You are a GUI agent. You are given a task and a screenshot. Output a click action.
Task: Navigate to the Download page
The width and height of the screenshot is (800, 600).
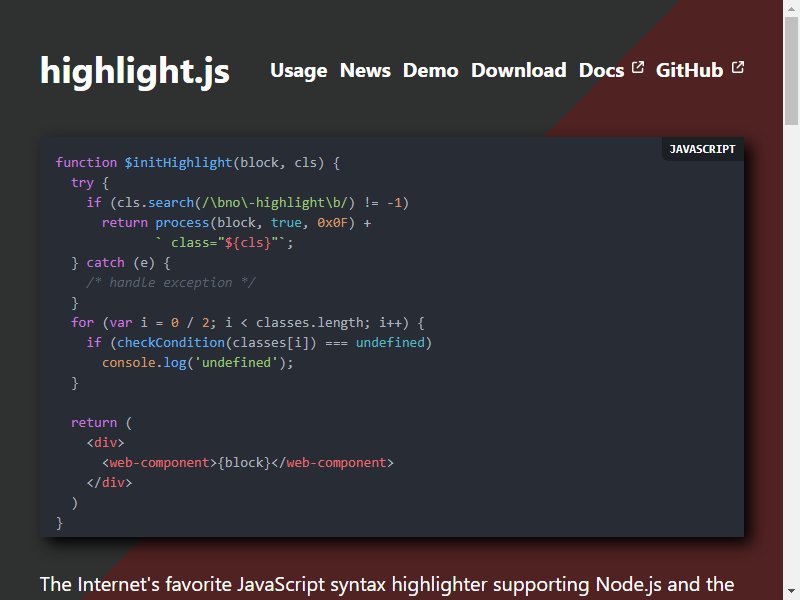[518, 70]
